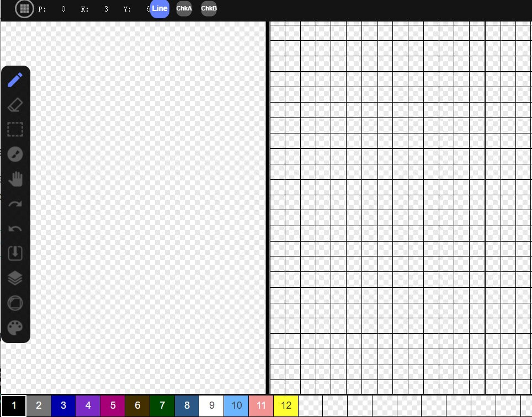
Task: Choose the eyedropper color picker tool
Action: pyautogui.click(x=15, y=154)
